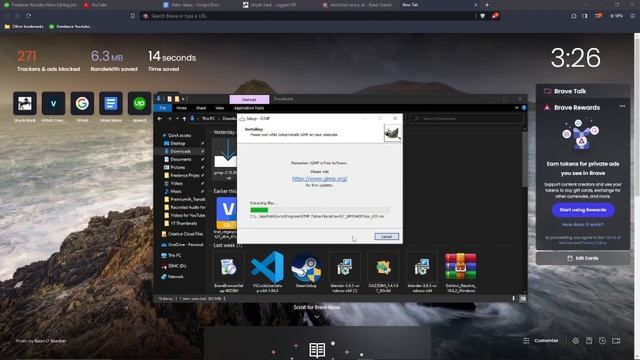Viewport: 640px width, 360px height.
Task: Select Desktop in Explorer Quick access
Action: tap(178, 144)
